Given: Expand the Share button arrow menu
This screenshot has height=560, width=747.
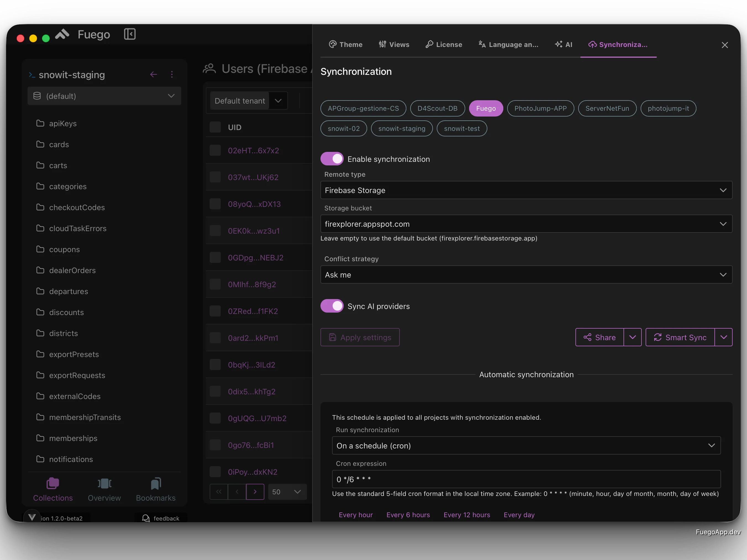Looking at the screenshot, I should [633, 337].
